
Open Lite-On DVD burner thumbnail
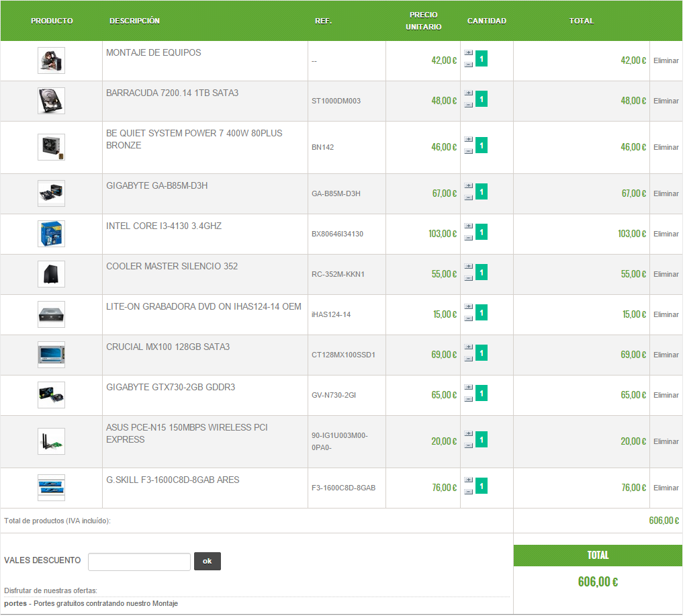click(51, 314)
